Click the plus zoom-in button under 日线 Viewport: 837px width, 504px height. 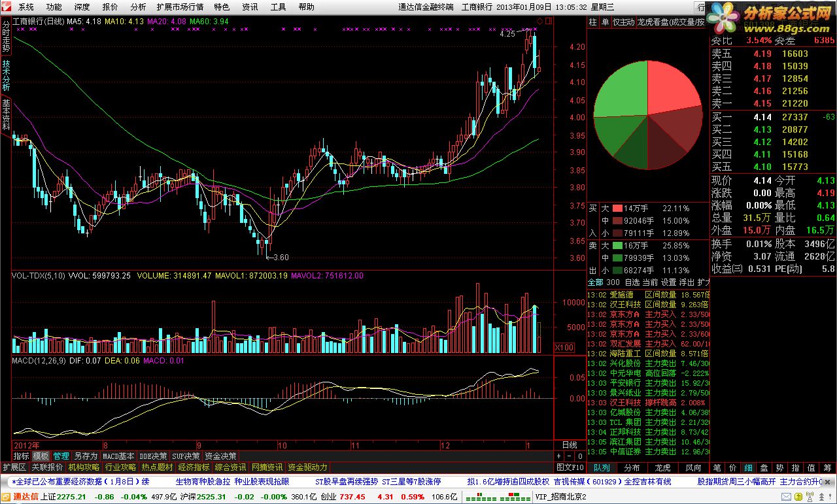[559, 456]
